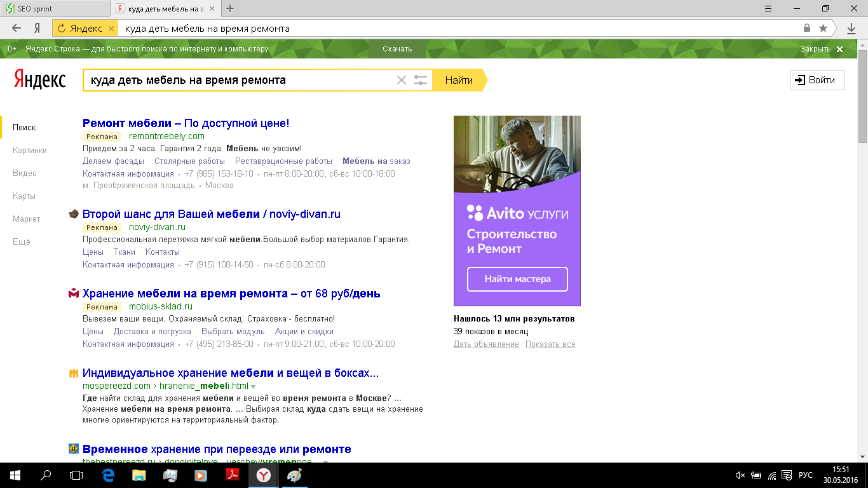Clear the search query with X
868x488 pixels.
[401, 80]
